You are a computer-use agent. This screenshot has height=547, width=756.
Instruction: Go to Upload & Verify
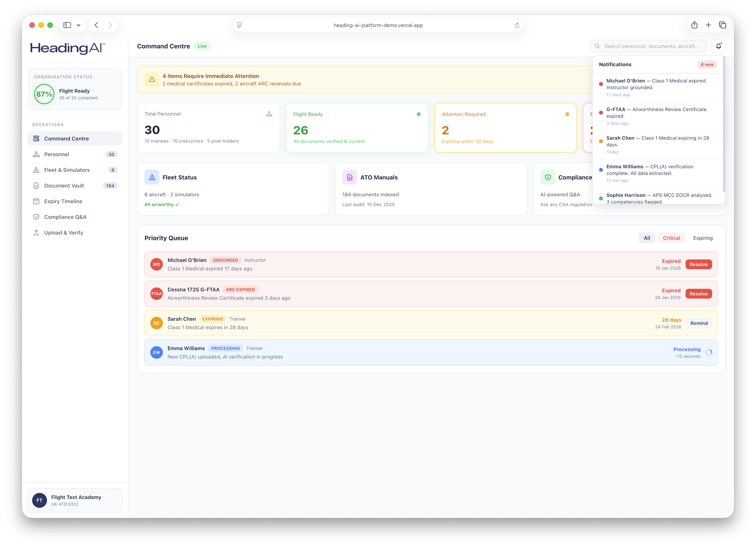click(64, 233)
